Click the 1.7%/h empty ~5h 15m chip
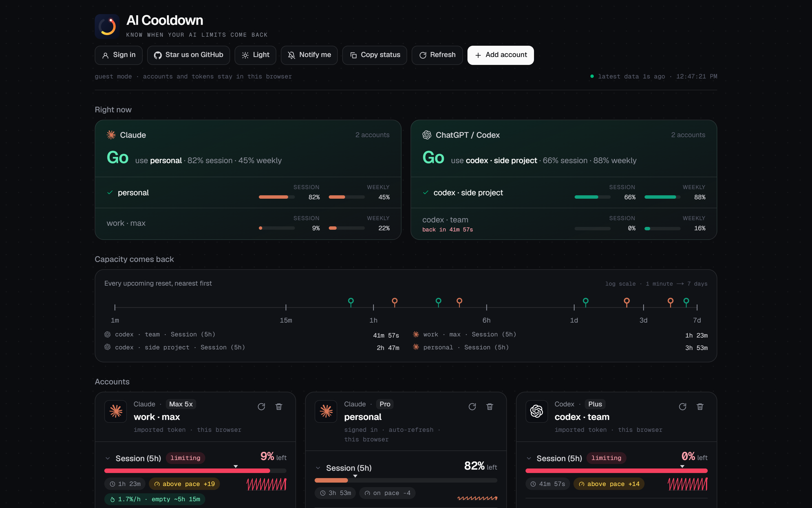Viewport: 812px width, 508px height. pos(155,499)
